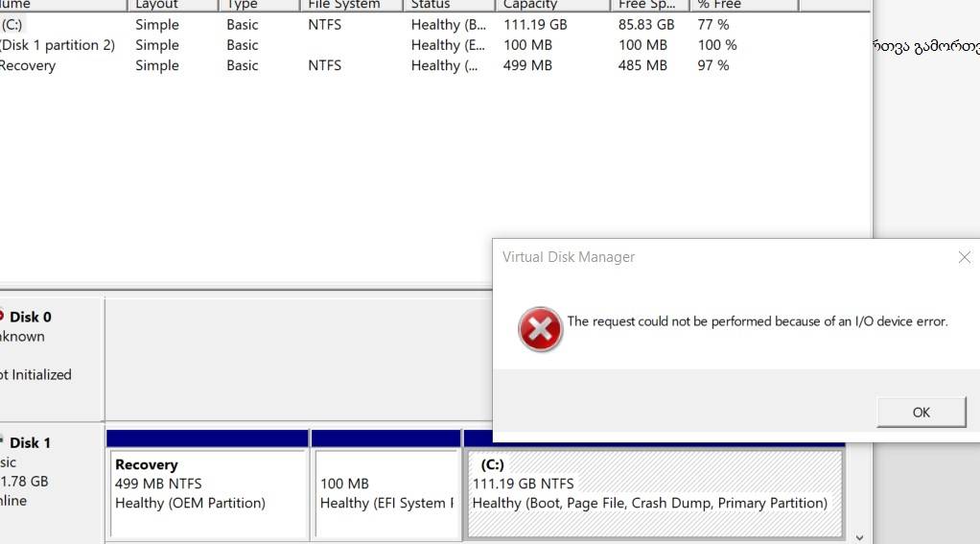
Task: Sort by Status column header
Action: (x=449, y=5)
